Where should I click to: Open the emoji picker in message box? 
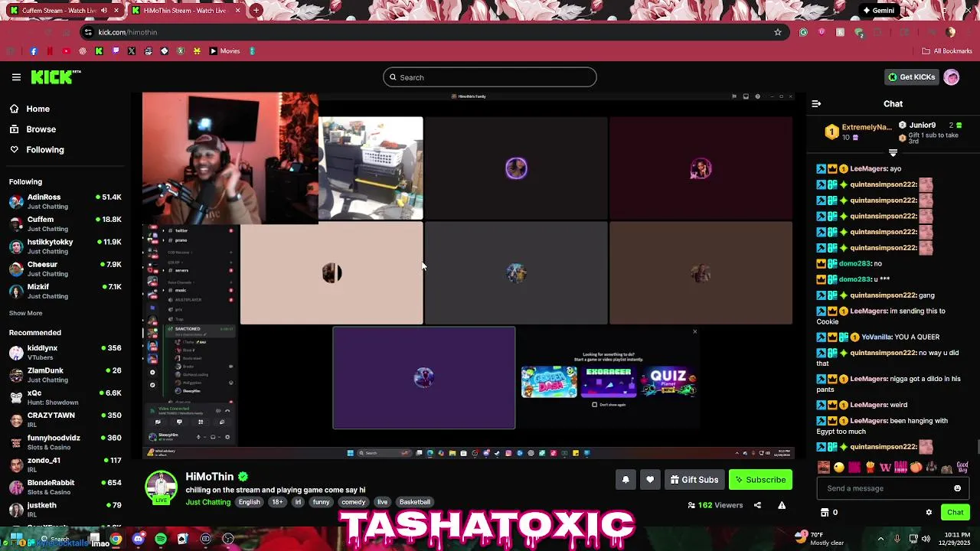pyautogui.click(x=957, y=488)
